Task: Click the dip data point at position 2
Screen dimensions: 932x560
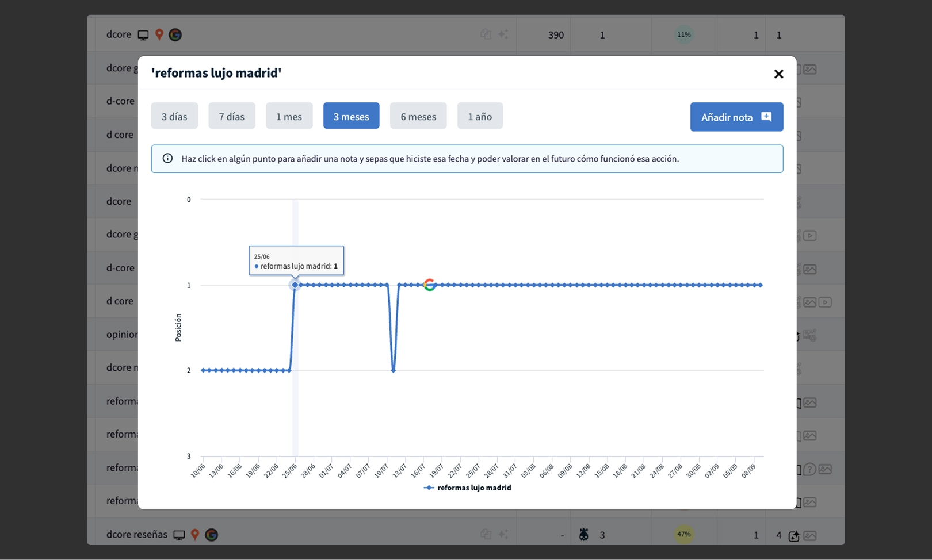Action: pyautogui.click(x=394, y=370)
